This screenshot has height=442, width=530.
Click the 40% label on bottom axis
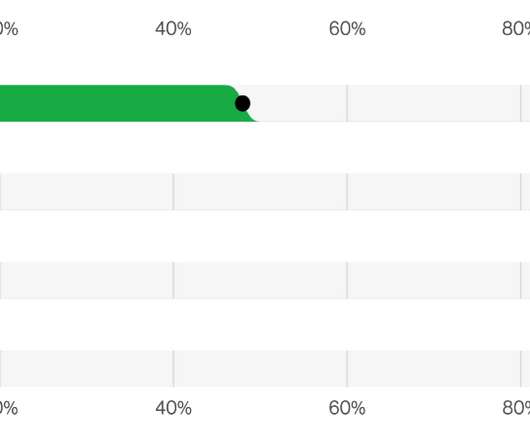coord(173,408)
